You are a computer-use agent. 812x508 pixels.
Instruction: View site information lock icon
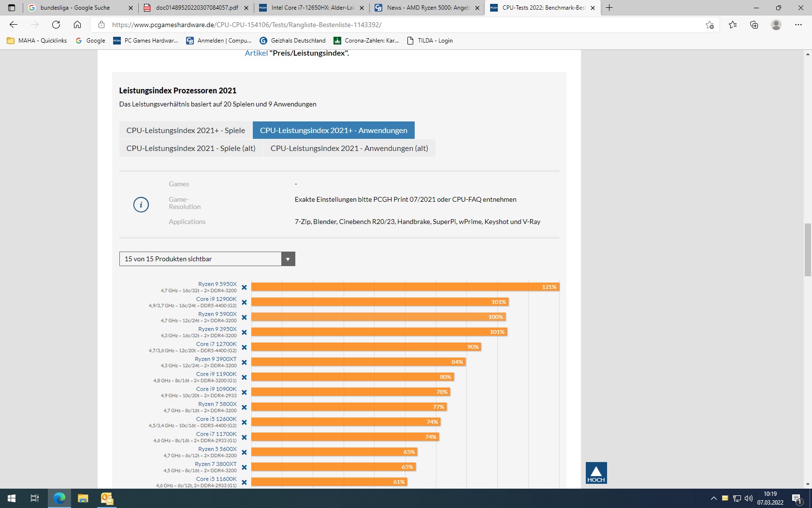(x=101, y=25)
